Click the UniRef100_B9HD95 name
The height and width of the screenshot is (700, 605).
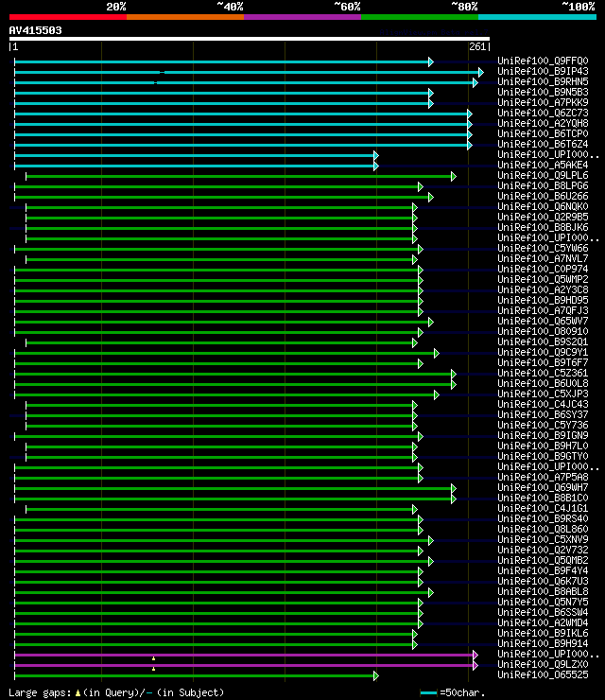tap(543, 300)
